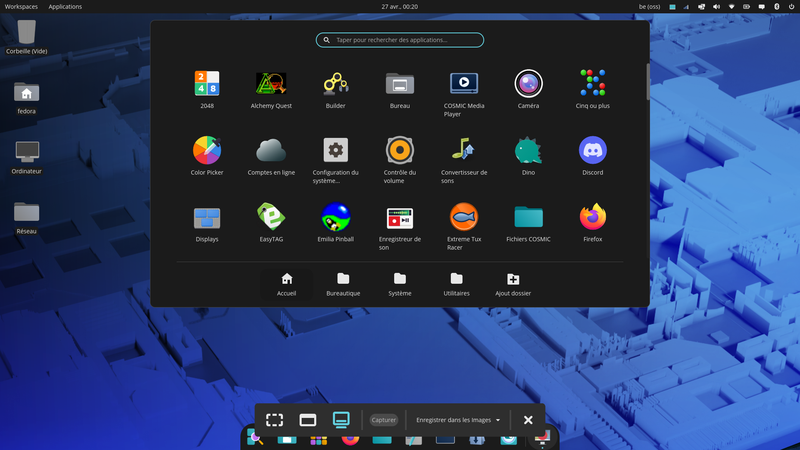This screenshot has height=450, width=800.
Task: Click the app library scrollbar
Action: click(648, 82)
